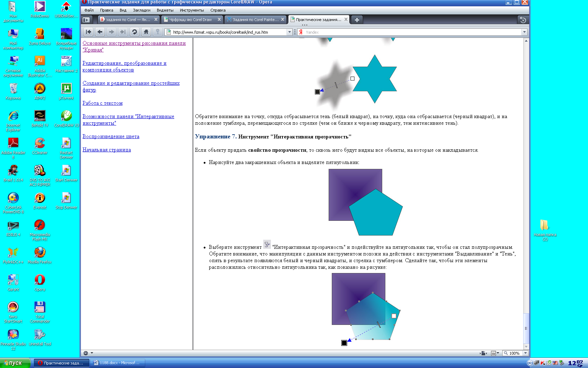Switch to the 'Задания по Corel Painte...' tab

click(x=255, y=20)
